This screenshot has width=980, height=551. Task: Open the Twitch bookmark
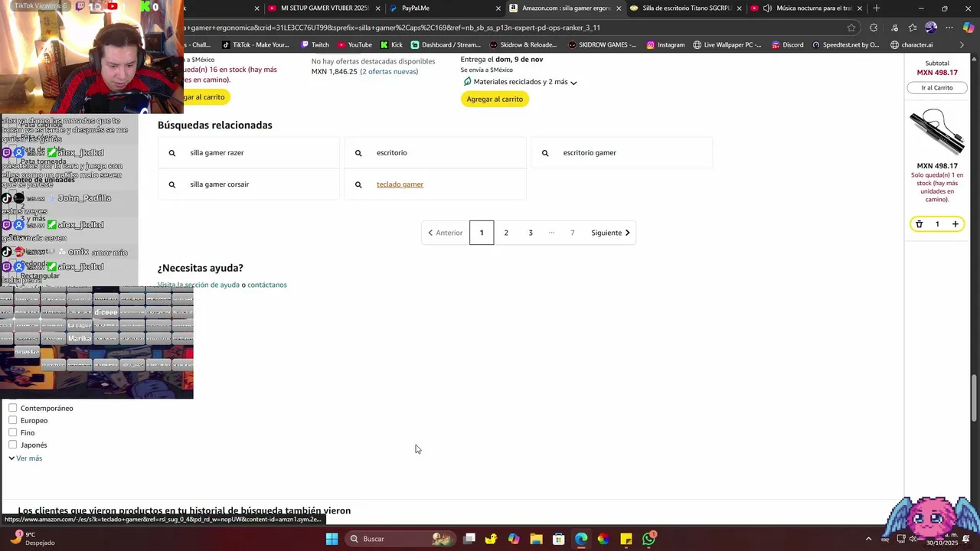click(315, 45)
